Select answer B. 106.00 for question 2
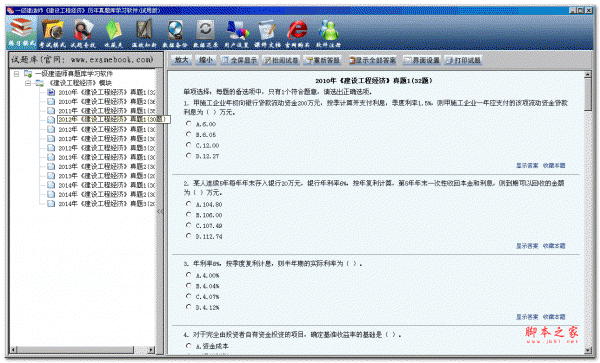Image resolution: width=600 pixels, height=363 pixels. [x=188, y=215]
